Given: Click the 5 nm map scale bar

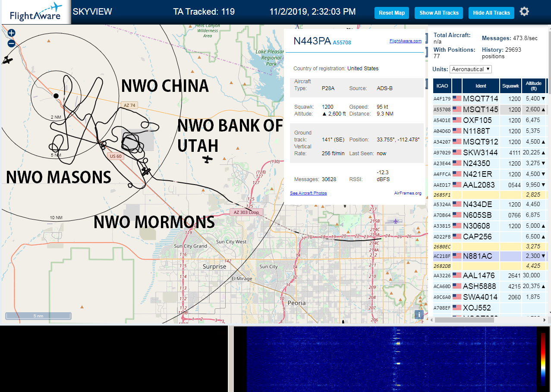Looking at the screenshot, I should (x=39, y=316).
